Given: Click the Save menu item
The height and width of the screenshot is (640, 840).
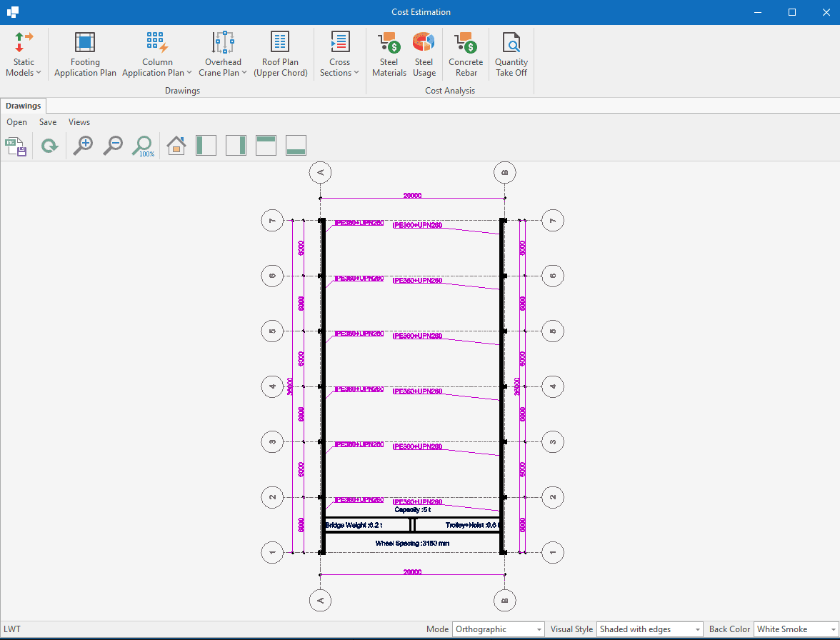Looking at the screenshot, I should 48,122.
